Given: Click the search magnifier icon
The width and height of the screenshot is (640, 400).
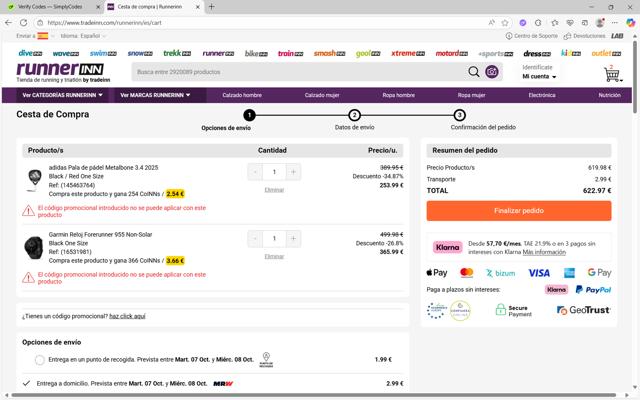Looking at the screenshot, I should [x=473, y=72].
